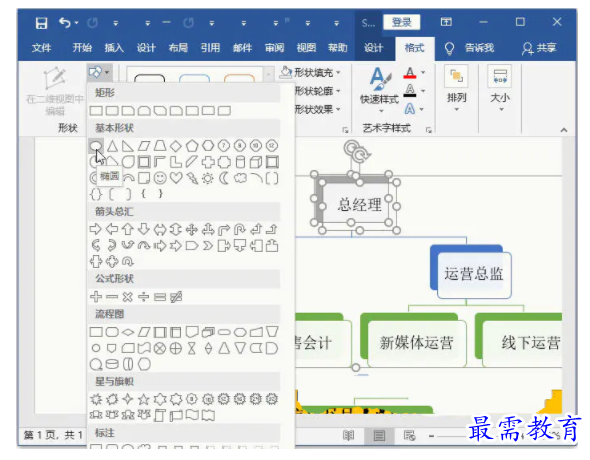The width and height of the screenshot is (590, 460).
Task: Open the ribbon display options button
Action: 446,22
